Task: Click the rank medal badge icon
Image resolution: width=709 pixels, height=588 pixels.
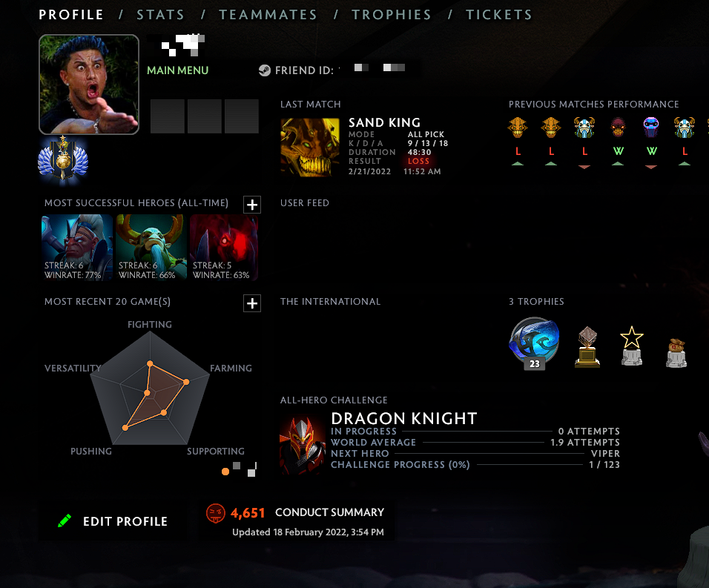Action: point(63,159)
